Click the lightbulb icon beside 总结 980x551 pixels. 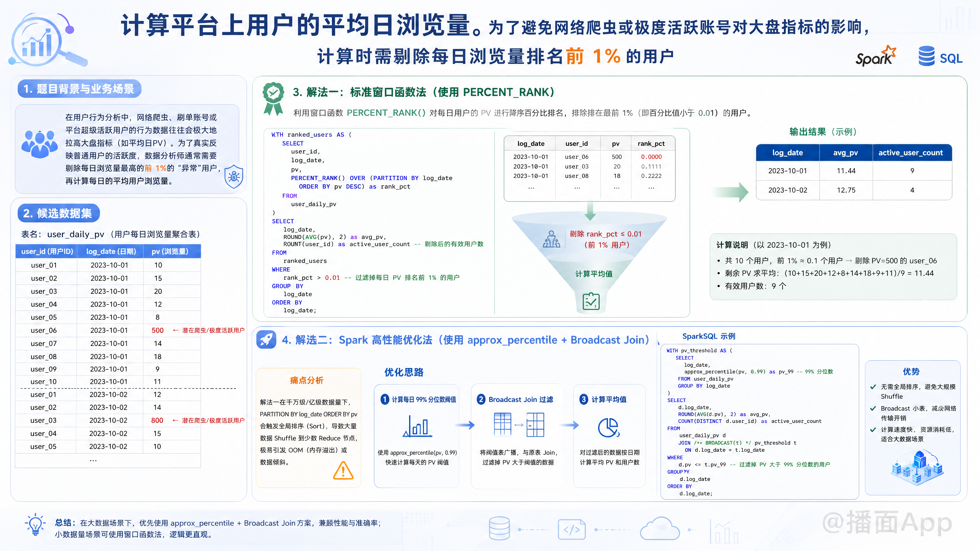click(x=35, y=524)
